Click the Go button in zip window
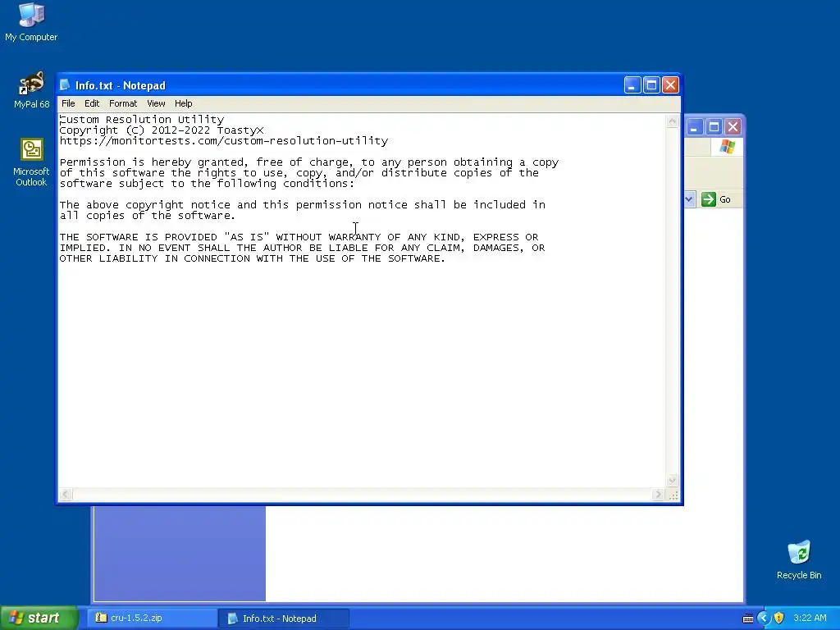Image resolution: width=840 pixels, height=630 pixels. (716, 199)
